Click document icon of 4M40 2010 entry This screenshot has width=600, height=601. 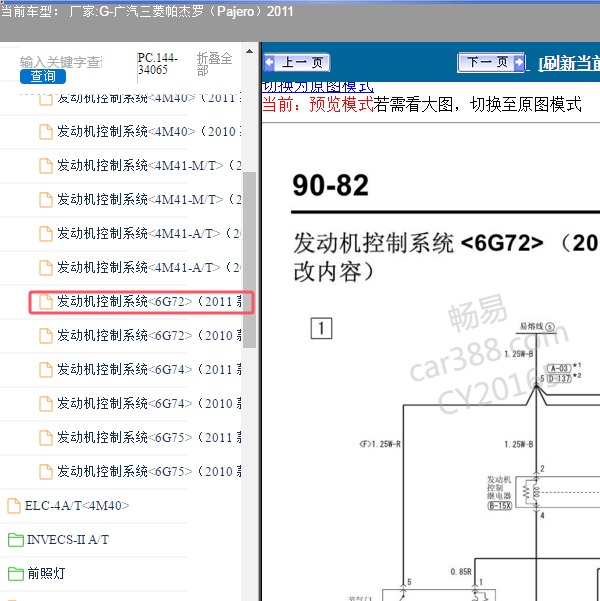(x=46, y=132)
